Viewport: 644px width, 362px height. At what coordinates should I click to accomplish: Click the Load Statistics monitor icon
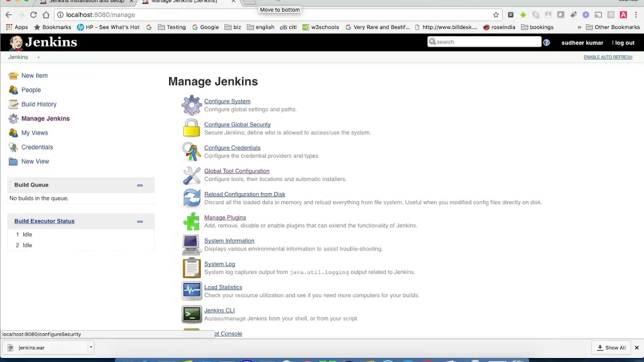191,291
